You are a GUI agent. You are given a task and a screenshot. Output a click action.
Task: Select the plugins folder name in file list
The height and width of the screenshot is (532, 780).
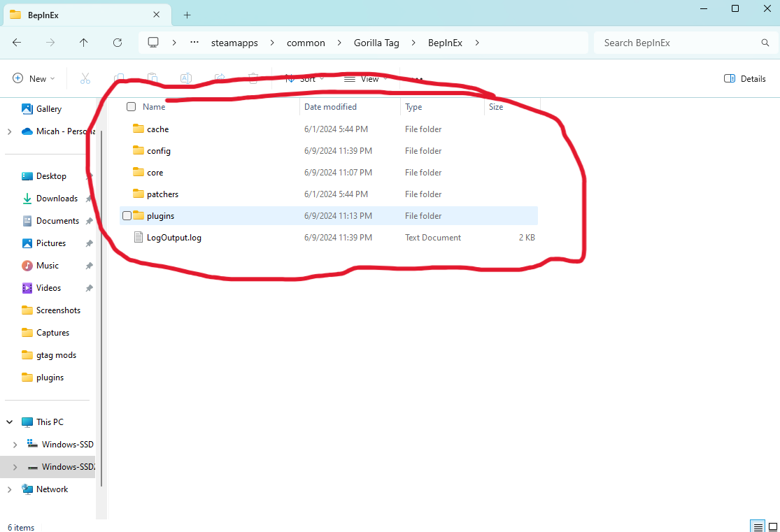coord(160,216)
